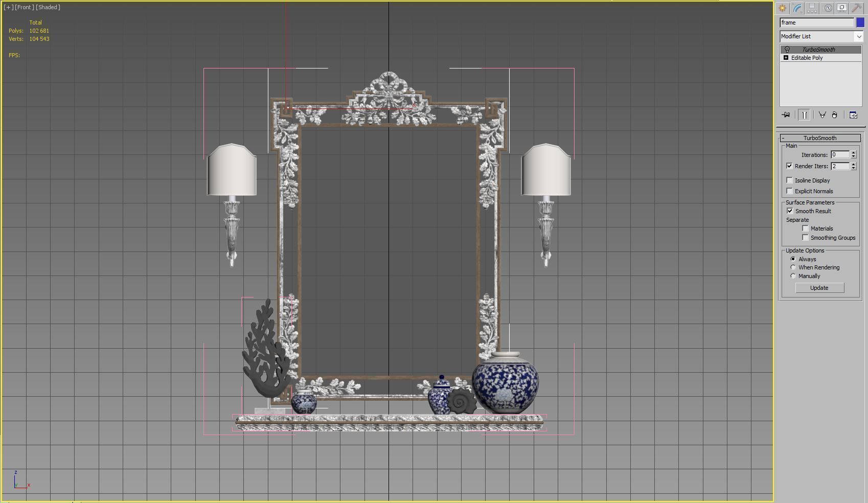This screenshot has height=503, width=868.
Task: Open the [Shaded] viewport shading menu
Action: (48, 7)
